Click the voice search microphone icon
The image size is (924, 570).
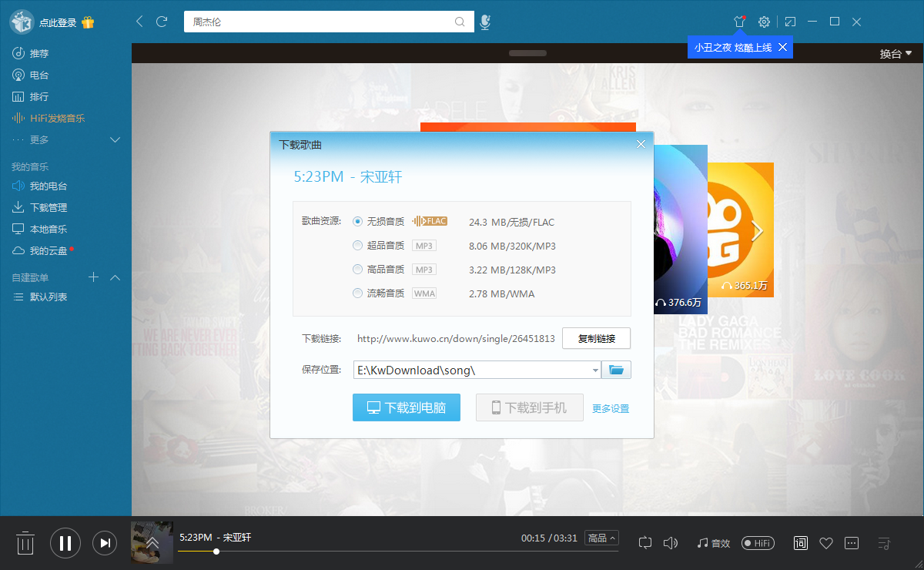[x=485, y=22]
